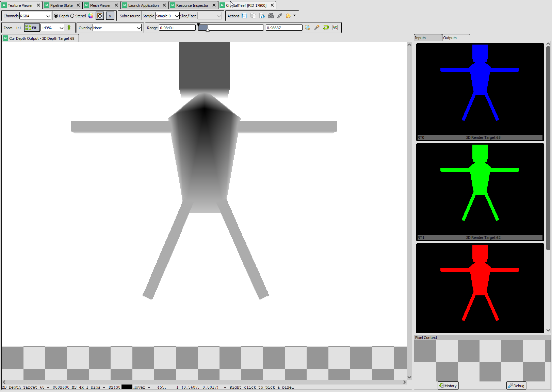Open the 149% zoom dropdown
552x392 pixels.
(x=52, y=28)
